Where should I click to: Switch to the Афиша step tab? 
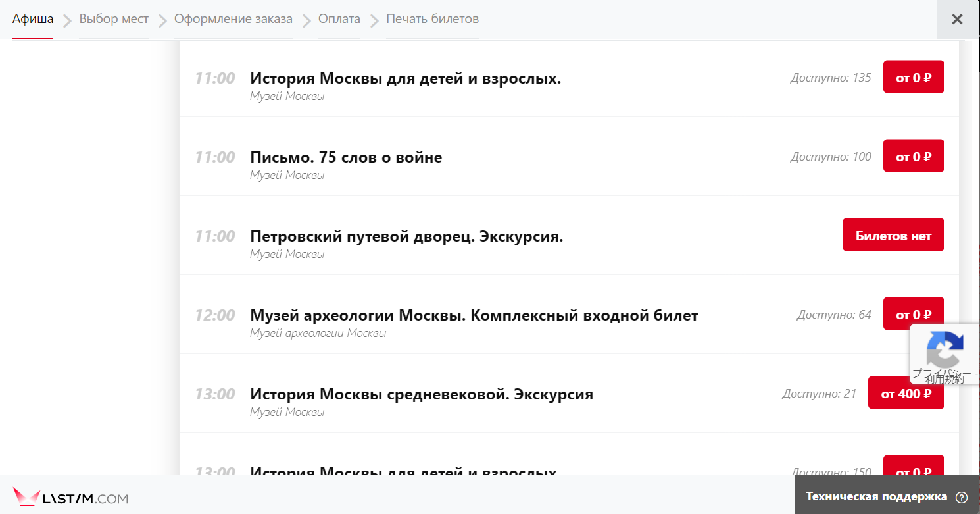tap(33, 19)
